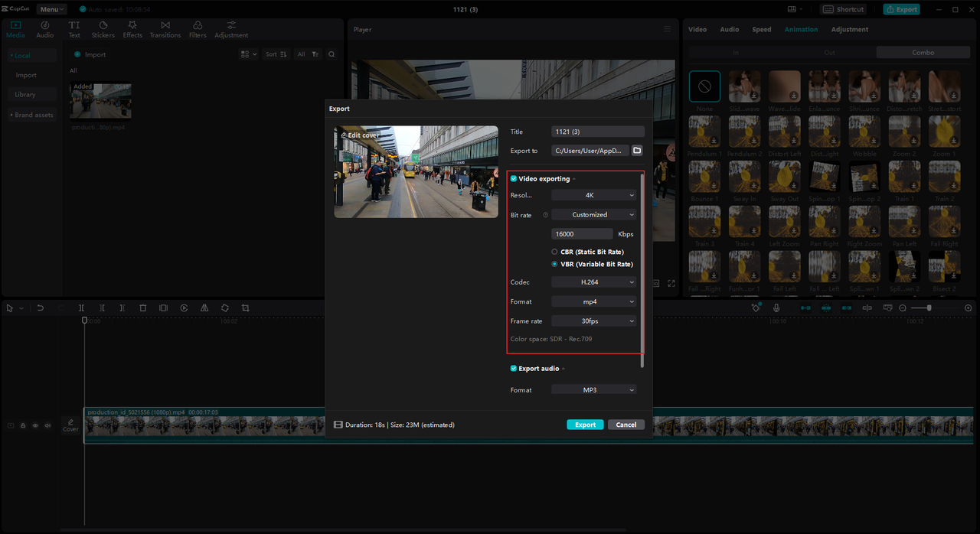Click the Cancel button in the dialog
Viewport: 980px width, 534px height.
click(626, 425)
